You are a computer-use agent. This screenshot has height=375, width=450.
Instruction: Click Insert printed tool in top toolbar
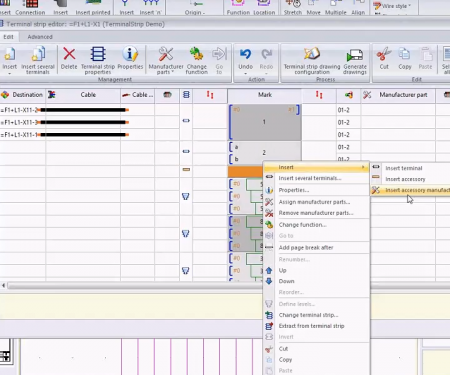[93, 7]
